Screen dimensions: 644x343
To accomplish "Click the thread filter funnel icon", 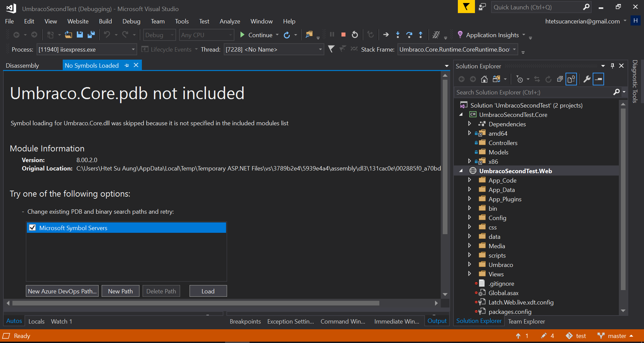I will tap(331, 49).
